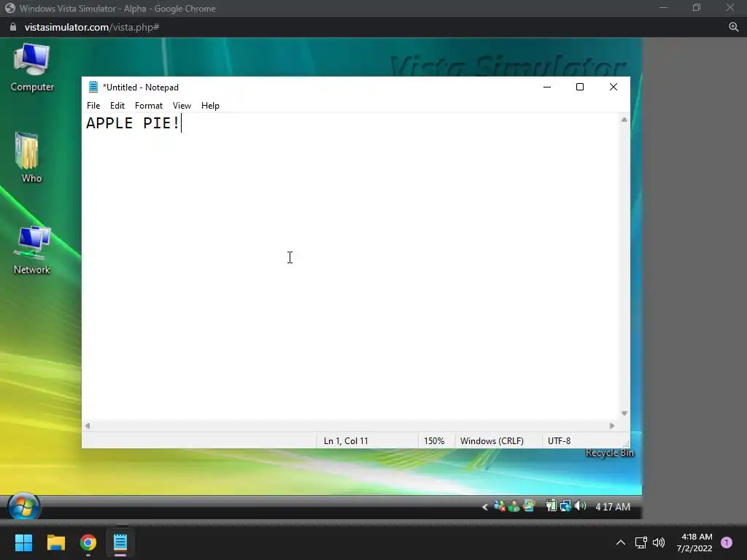Click the vistasimulator.com URL address

pyautogui.click(x=92, y=27)
